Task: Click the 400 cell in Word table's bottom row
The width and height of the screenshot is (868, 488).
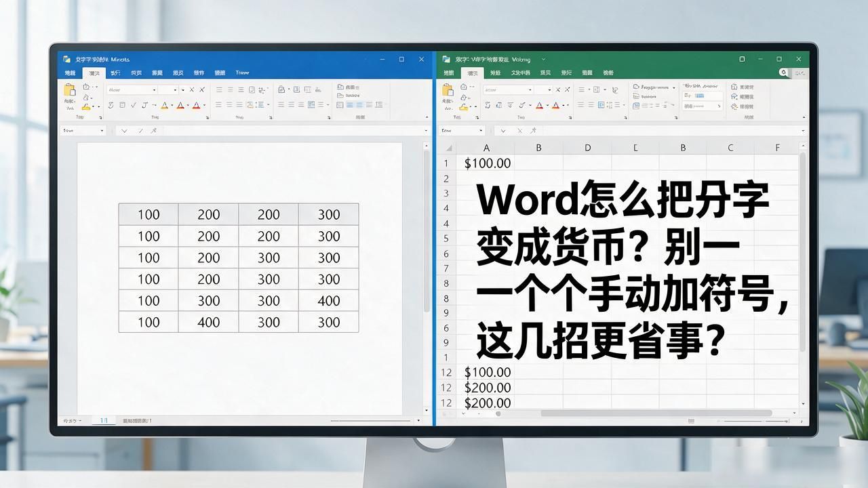Action: (208, 323)
